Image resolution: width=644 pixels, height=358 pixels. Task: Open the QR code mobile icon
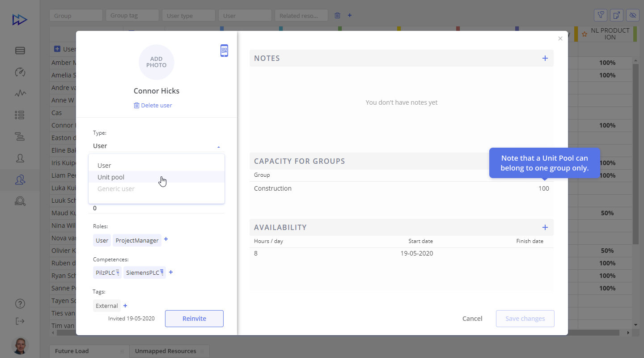coord(224,51)
